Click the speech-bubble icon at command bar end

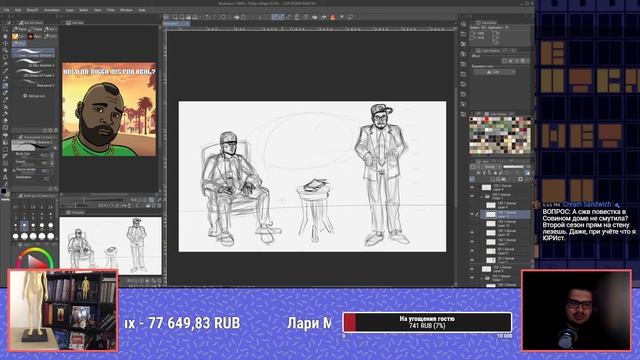pyautogui.click(x=350, y=17)
